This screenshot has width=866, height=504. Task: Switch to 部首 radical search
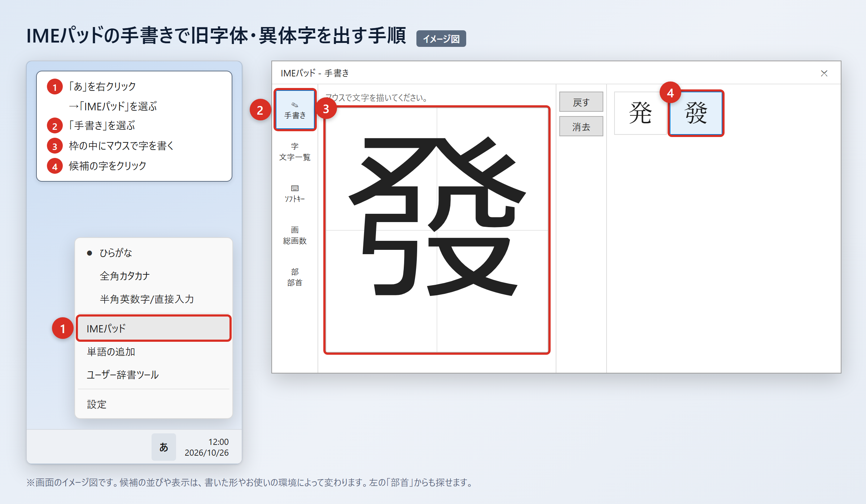295,277
